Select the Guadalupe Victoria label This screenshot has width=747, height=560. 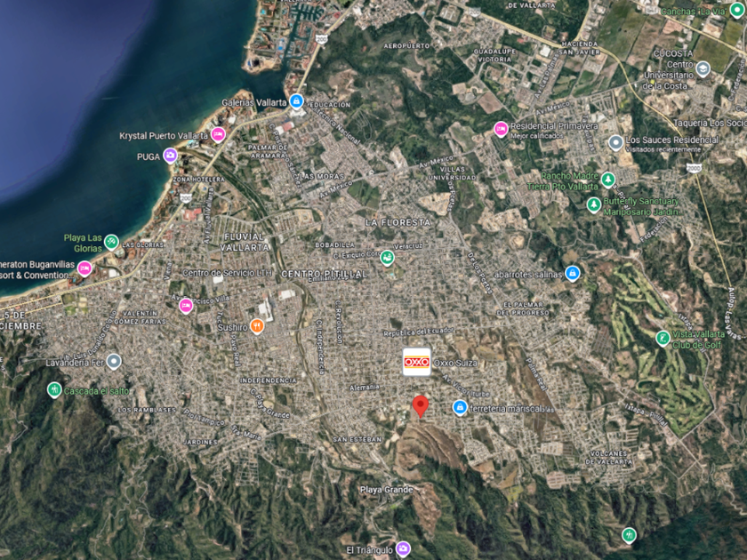[494, 55]
